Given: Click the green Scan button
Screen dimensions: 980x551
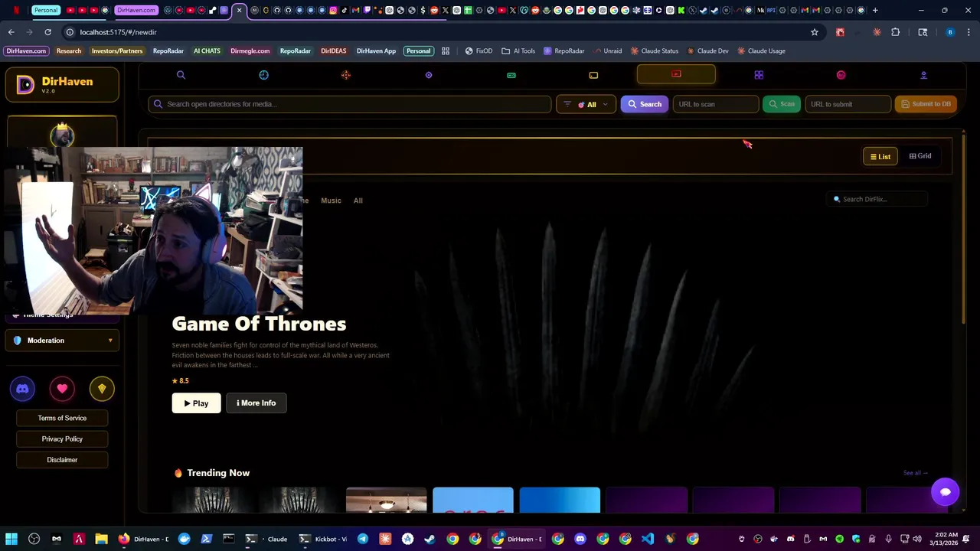Looking at the screenshot, I should point(782,104).
